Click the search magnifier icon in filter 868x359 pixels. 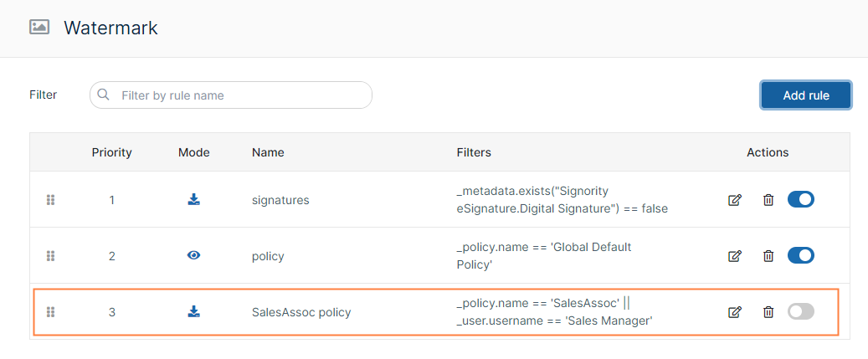pos(103,95)
